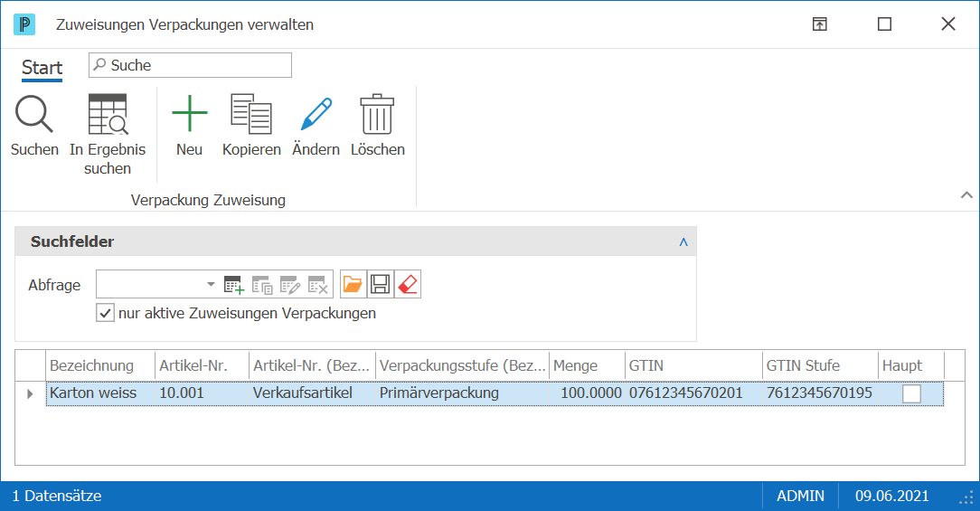Sort by Artikel-Nr. column header
This screenshot has height=511, width=980.
(202, 365)
